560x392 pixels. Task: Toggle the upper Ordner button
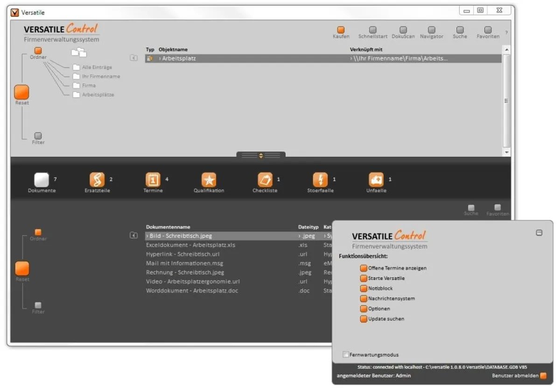(38, 50)
